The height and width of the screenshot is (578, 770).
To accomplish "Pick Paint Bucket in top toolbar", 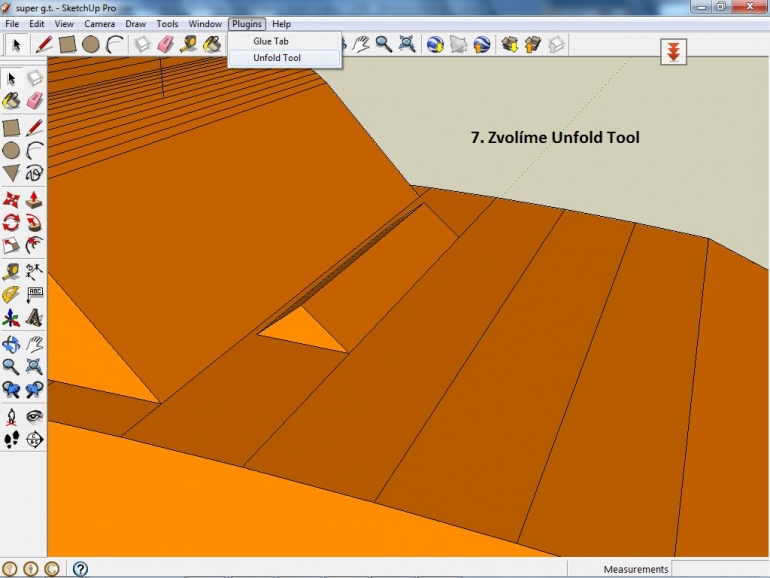I will click(213, 45).
